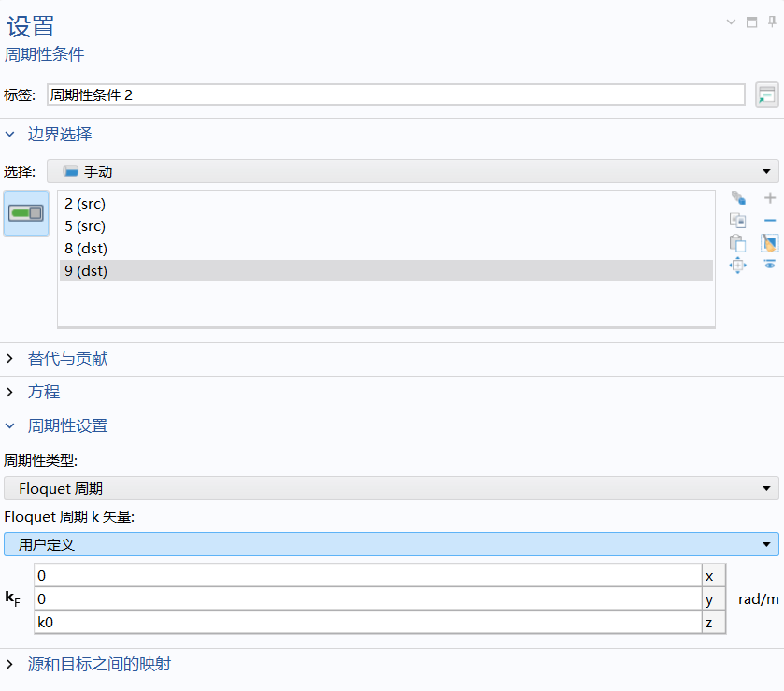Open the 周期性类型 dropdown showing Floquet 周期

(391, 488)
